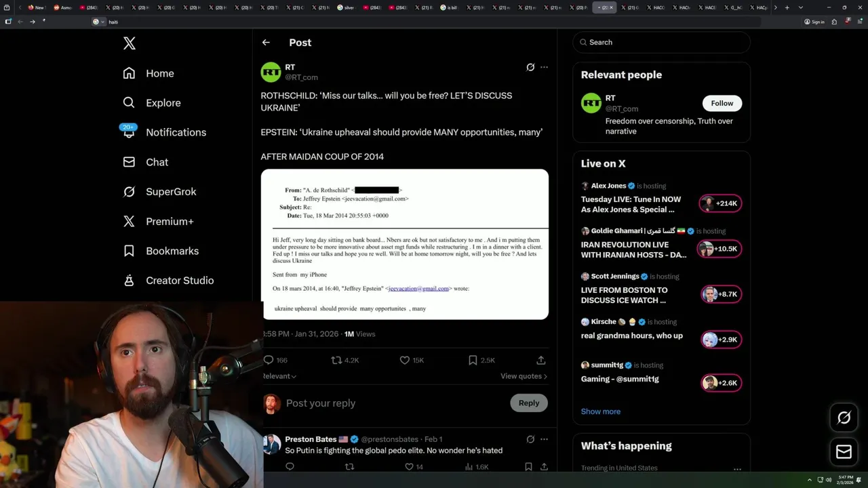Open Relevant replies sort dropdown
The image size is (868, 488).
click(x=279, y=376)
